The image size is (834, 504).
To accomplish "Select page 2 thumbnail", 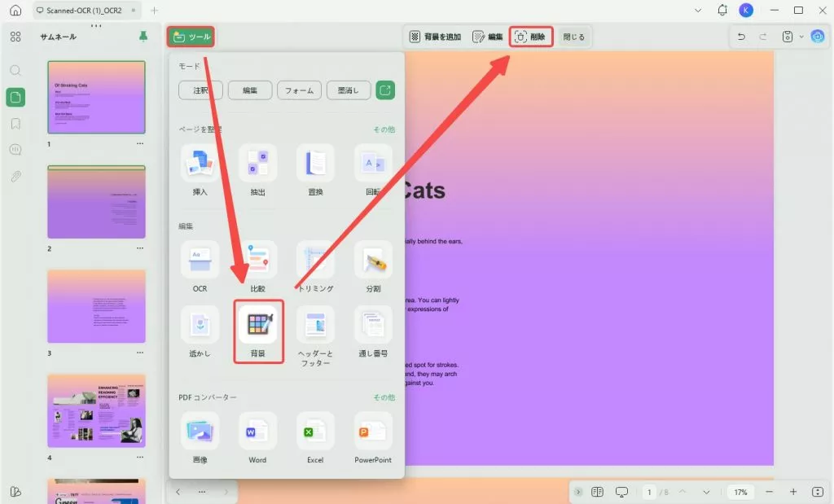I will click(96, 202).
